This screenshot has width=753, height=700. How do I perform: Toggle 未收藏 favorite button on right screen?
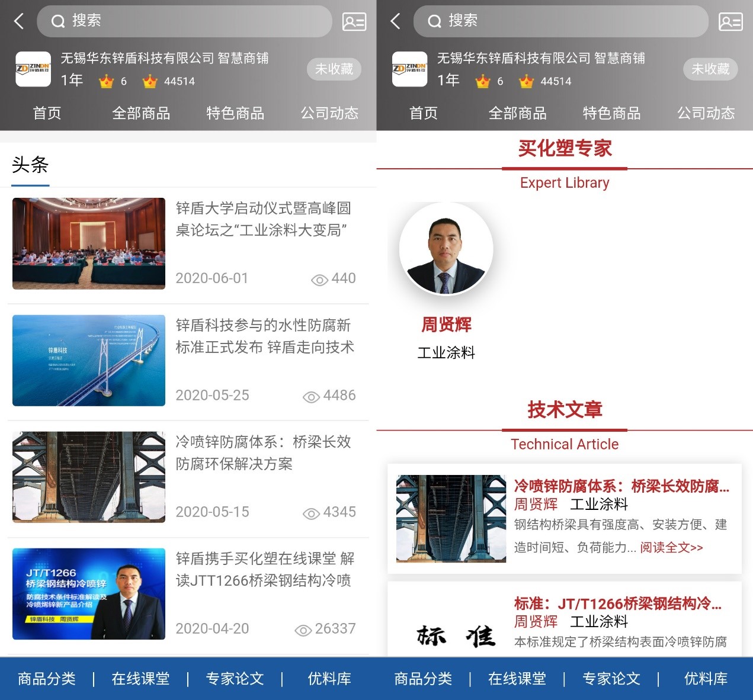pyautogui.click(x=710, y=69)
